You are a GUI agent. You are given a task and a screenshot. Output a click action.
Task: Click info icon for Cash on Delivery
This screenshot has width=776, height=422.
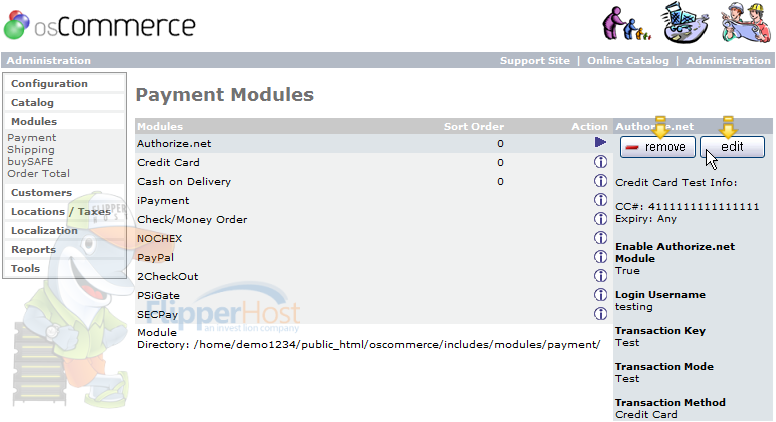pyautogui.click(x=600, y=181)
